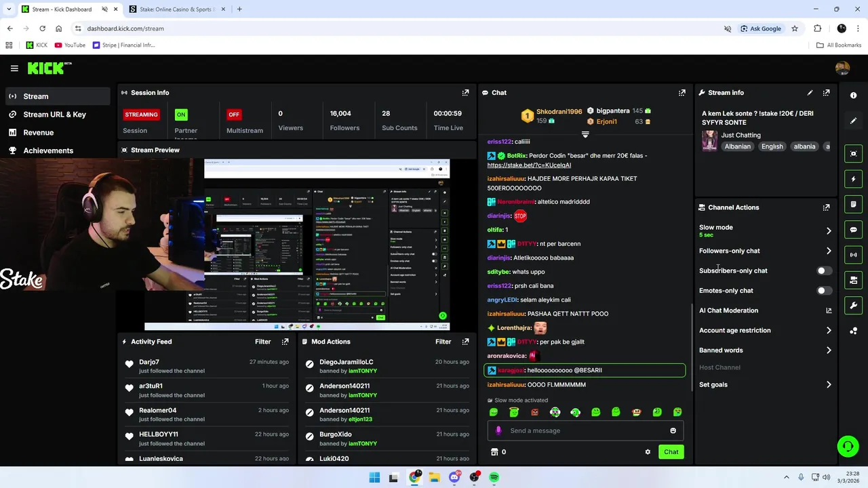Image resolution: width=868 pixels, height=488 pixels.
Task: Pop out the Stream info panel
Action: (x=826, y=93)
